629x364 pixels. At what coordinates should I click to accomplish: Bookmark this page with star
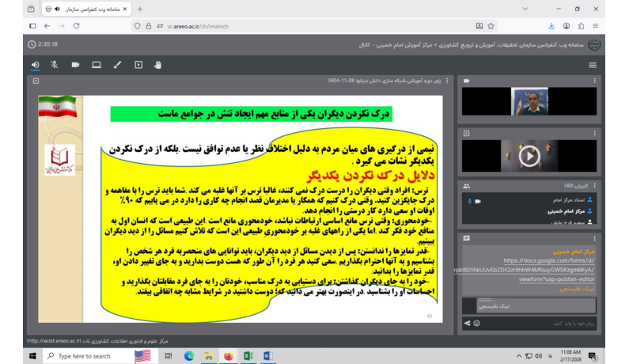491,26
